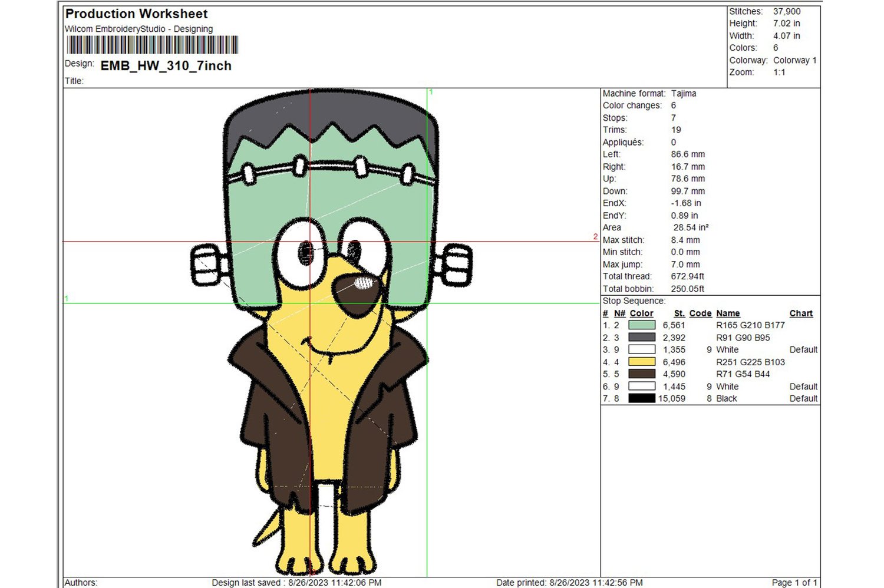This screenshot has width=884, height=588.
Task: Click the Machine format value Tajima
Action: (684, 94)
